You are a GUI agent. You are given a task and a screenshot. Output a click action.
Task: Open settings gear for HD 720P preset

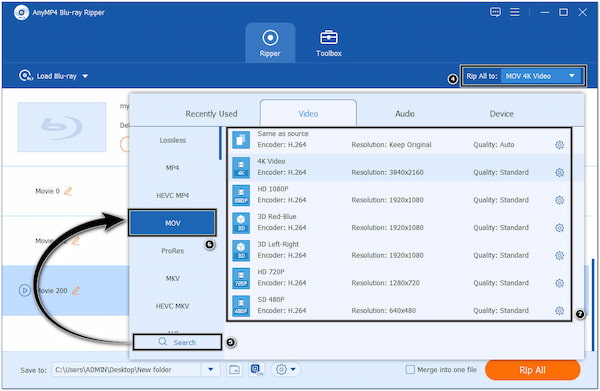[x=559, y=283]
